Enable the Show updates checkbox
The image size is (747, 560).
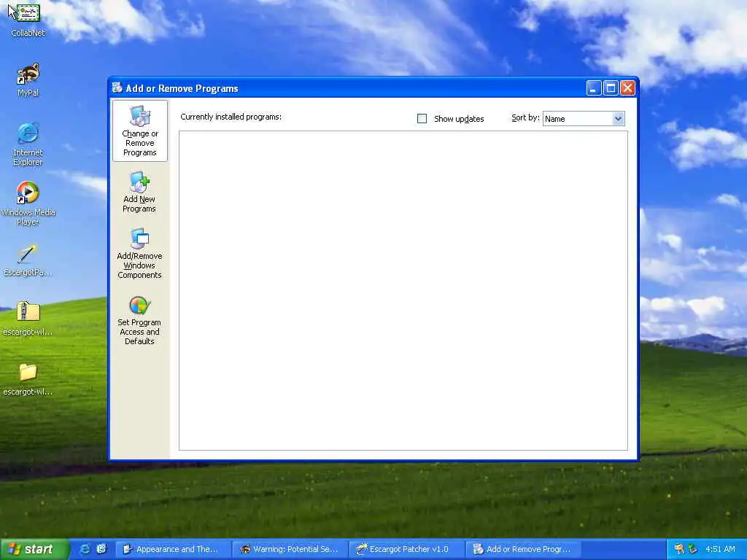point(422,119)
